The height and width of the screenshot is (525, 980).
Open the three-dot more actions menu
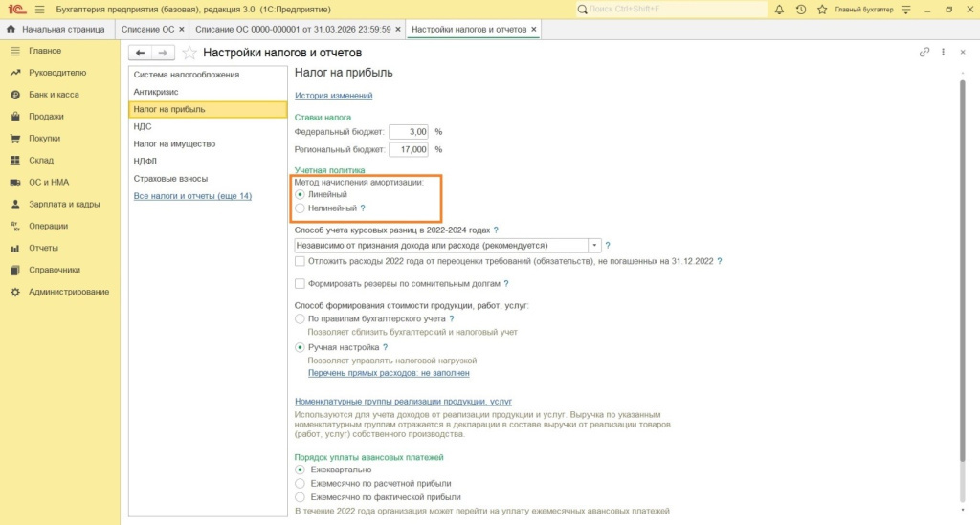pyautogui.click(x=943, y=53)
